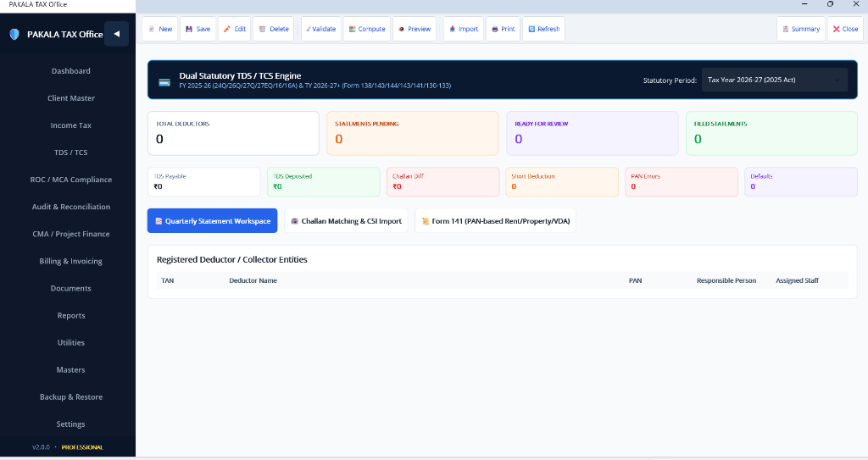
Task: Open Reports in sidebar
Action: pos(71,315)
